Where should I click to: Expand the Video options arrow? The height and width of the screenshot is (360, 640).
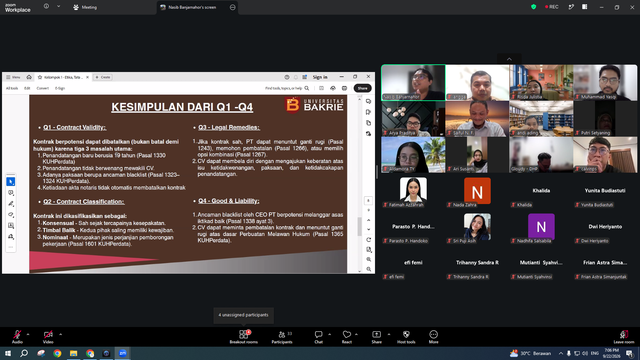click(x=60, y=334)
